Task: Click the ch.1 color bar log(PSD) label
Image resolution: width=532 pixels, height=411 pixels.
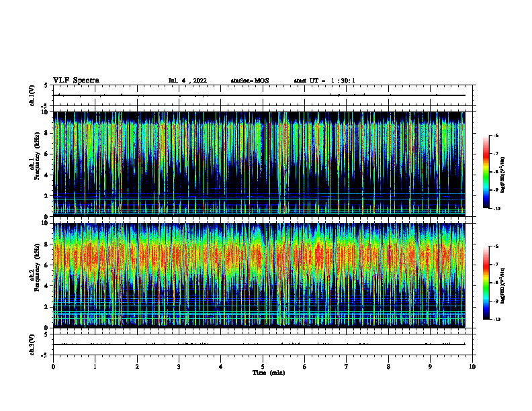Action: (502, 175)
